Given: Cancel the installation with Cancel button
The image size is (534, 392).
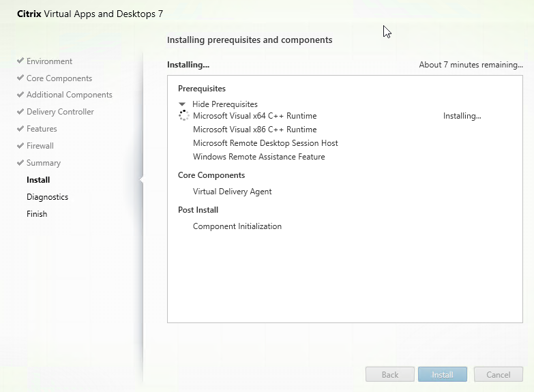Looking at the screenshot, I should [498, 374].
